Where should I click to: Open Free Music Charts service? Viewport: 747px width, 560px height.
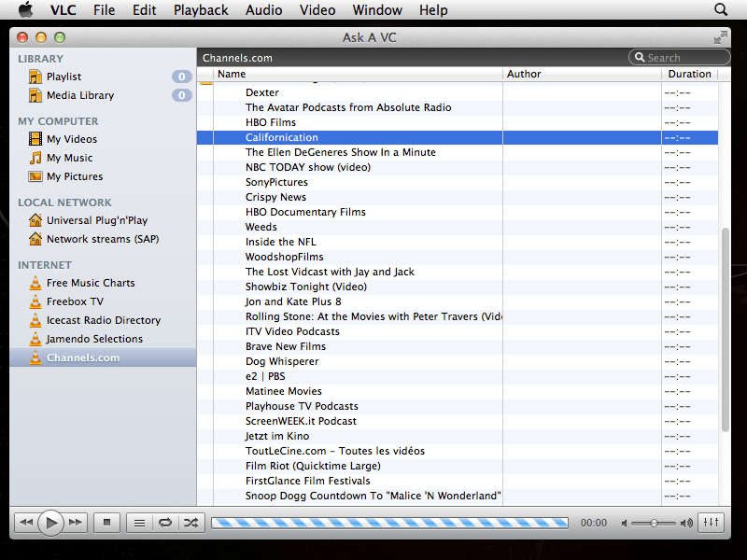[x=103, y=283]
